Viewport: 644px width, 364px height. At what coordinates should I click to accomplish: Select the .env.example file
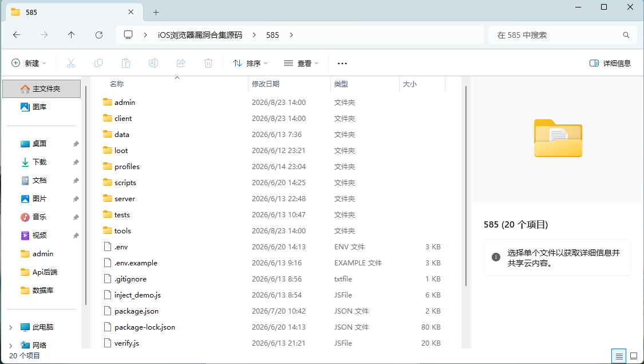point(273,263)
